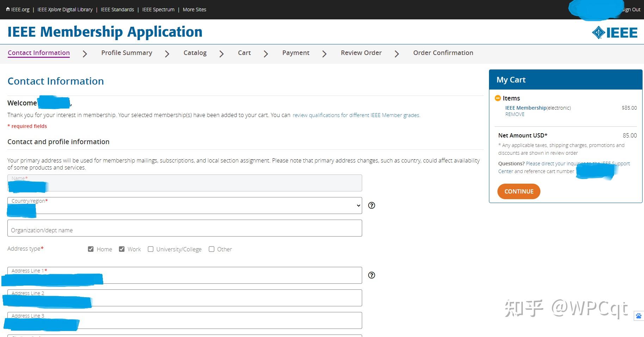Click the help icon beside Address Line 1
This screenshot has width=644, height=337.
[371, 275]
